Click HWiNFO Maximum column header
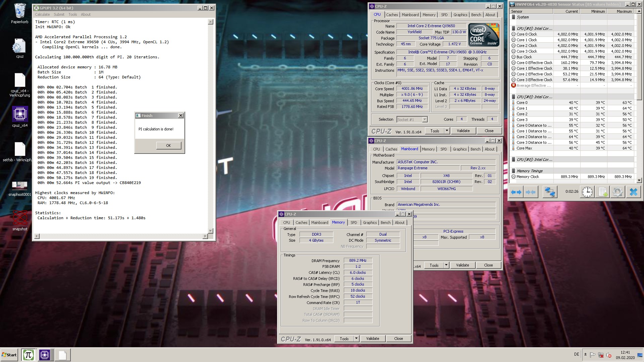The height and width of the screenshot is (362, 644). pyautogui.click(x=620, y=11)
